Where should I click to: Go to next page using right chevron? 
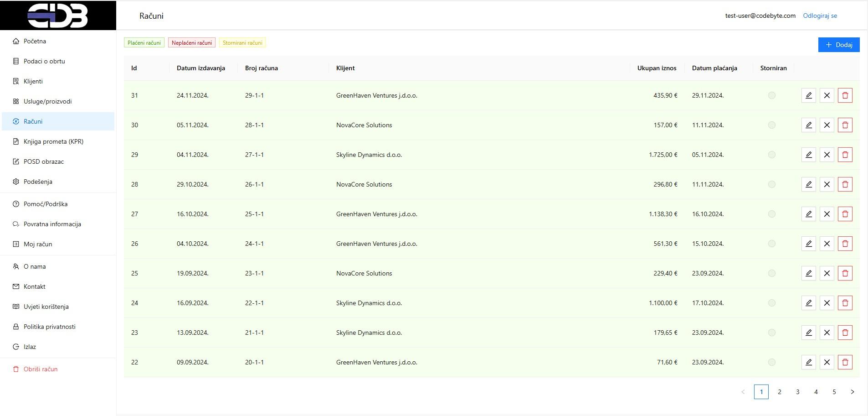pos(852,392)
